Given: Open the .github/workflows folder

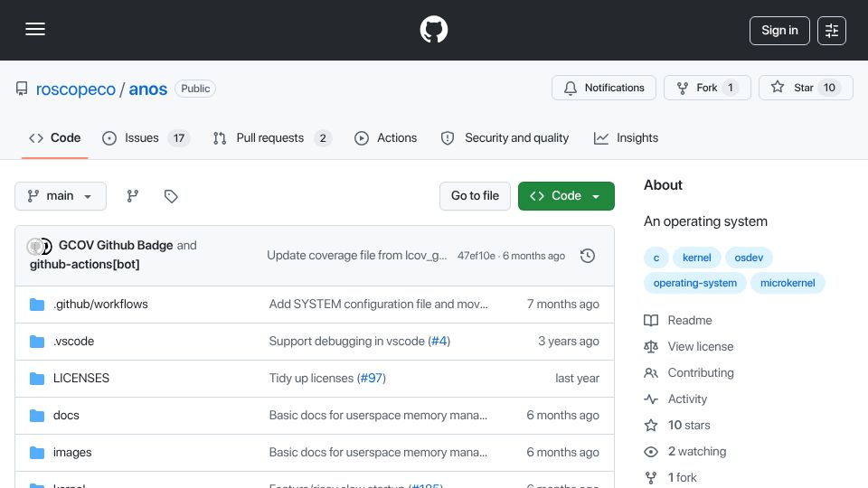Looking at the screenshot, I should (100, 304).
